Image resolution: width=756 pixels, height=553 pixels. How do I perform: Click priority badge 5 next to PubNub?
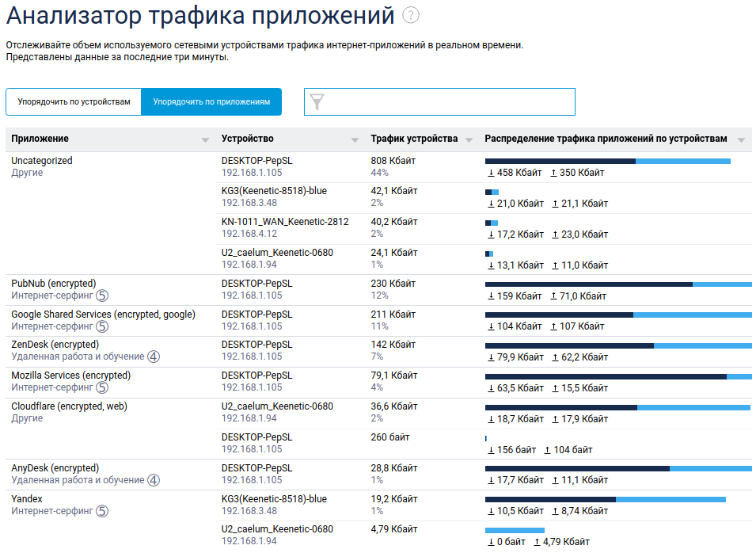(102, 296)
